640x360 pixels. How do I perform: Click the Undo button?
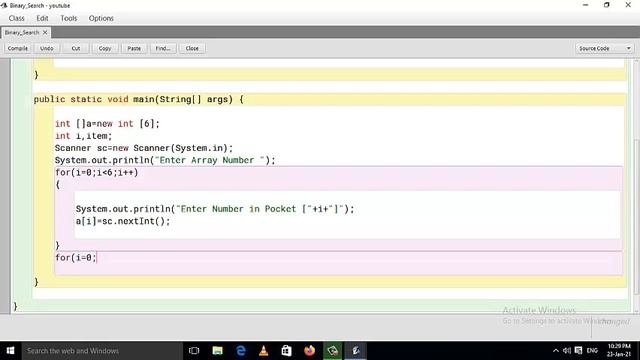(x=47, y=48)
